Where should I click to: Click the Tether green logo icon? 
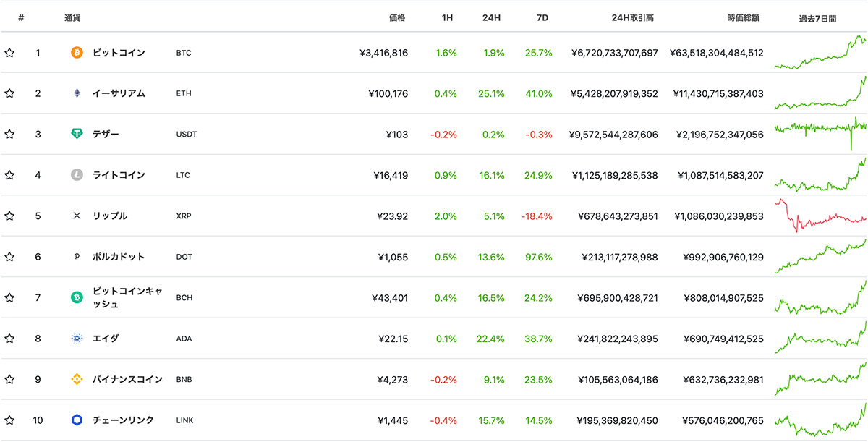[x=77, y=135]
